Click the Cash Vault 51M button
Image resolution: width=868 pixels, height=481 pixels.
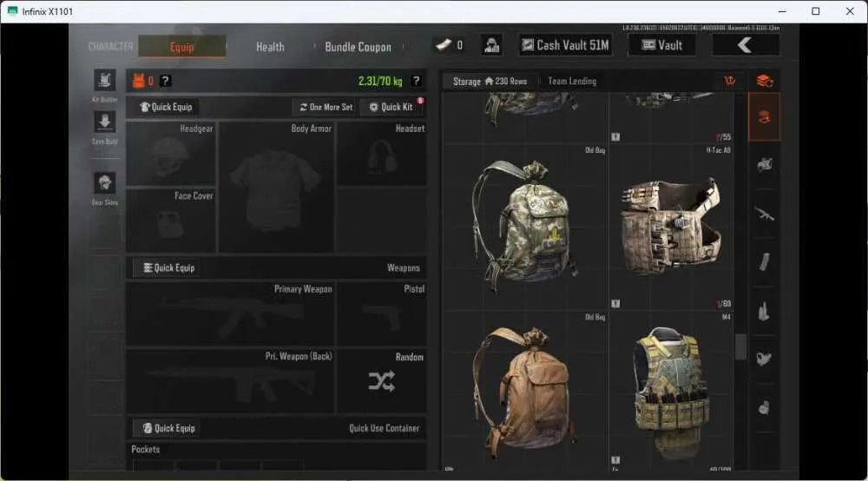tap(566, 45)
